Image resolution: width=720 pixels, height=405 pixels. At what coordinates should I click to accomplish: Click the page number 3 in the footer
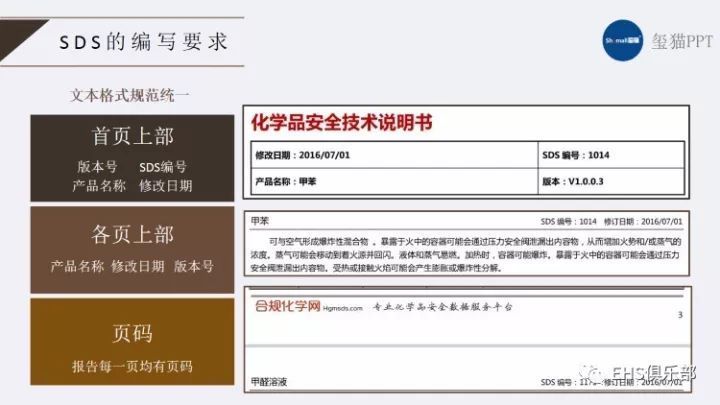[680, 316]
